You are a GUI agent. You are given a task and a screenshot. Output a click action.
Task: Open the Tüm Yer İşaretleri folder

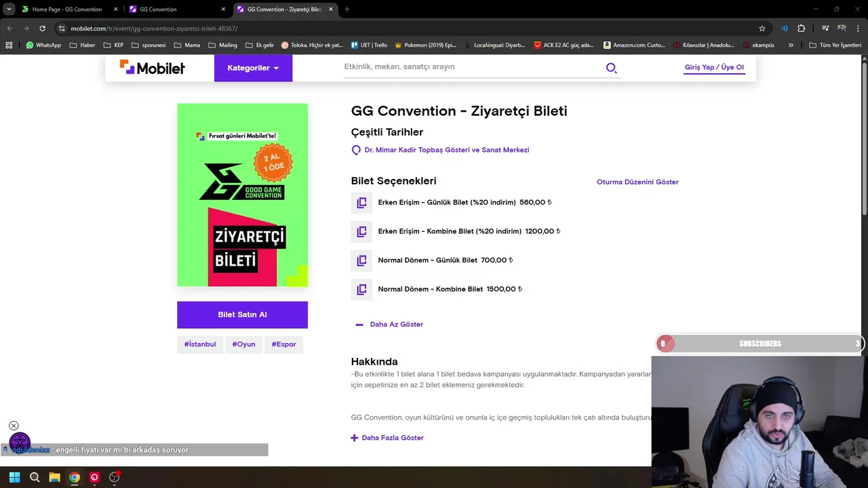click(835, 45)
